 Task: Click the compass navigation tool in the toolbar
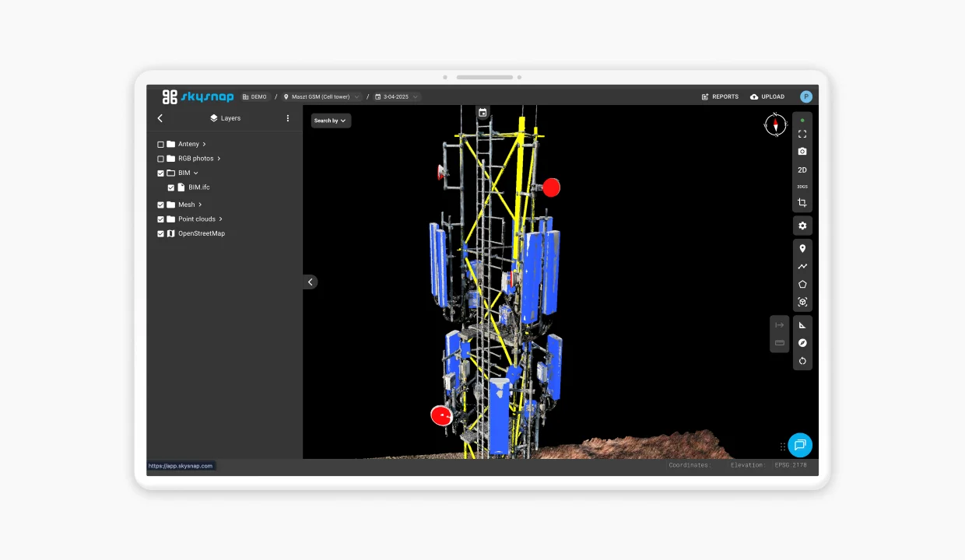pos(802,343)
